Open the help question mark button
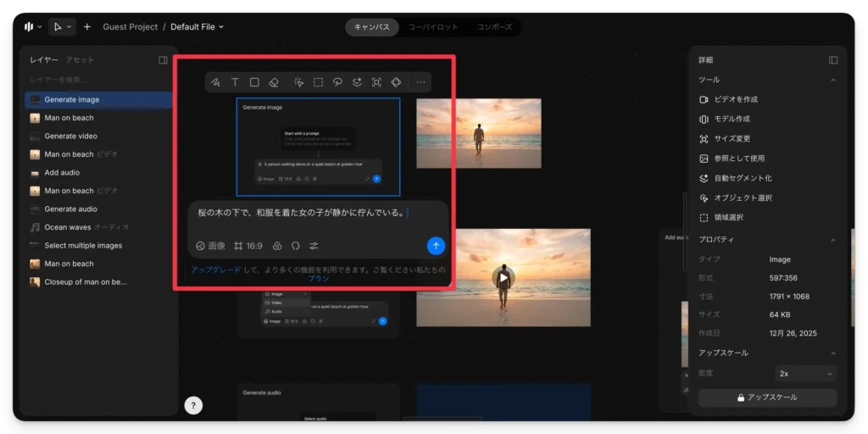The image size is (868, 434). tap(193, 405)
